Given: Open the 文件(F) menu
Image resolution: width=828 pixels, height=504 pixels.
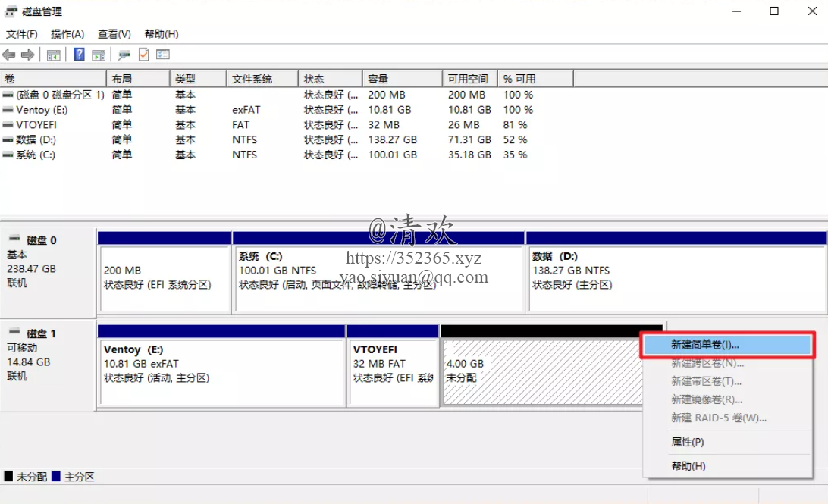Looking at the screenshot, I should pos(22,34).
